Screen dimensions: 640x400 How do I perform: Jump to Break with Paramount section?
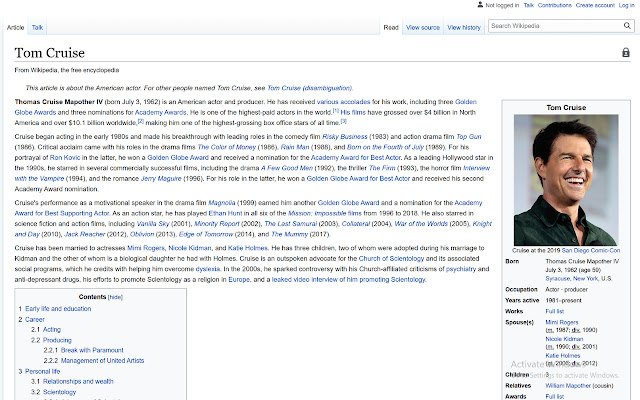[92, 350]
